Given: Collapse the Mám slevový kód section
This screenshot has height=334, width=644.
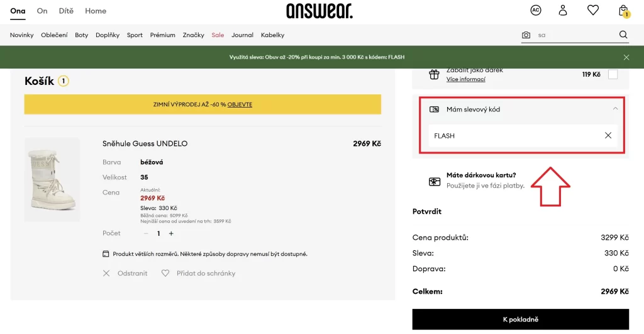Looking at the screenshot, I should 615,109.
